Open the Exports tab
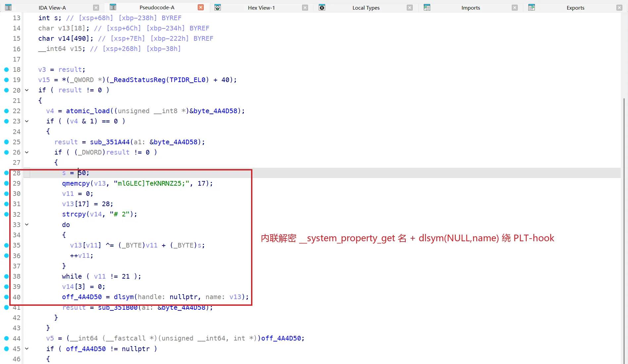 575,8
